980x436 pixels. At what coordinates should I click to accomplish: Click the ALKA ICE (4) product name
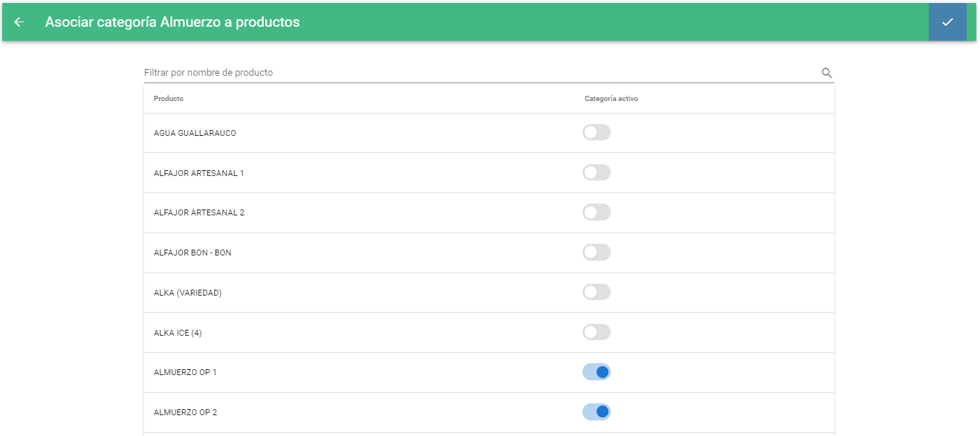tap(178, 333)
